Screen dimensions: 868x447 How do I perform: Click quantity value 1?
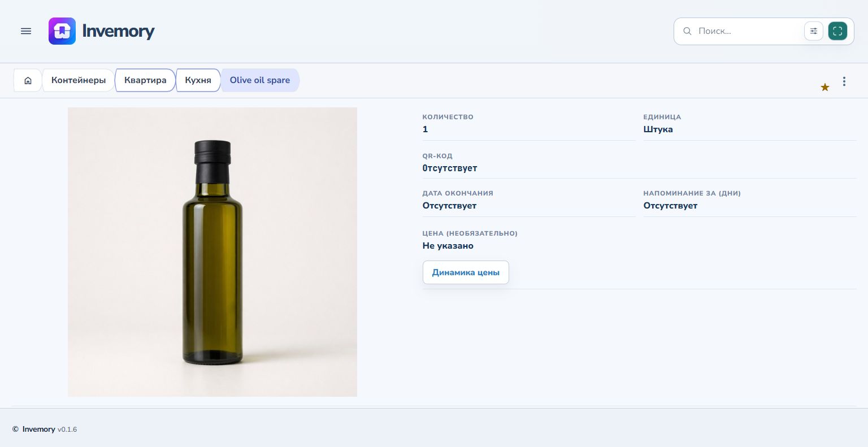coord(426,129)
